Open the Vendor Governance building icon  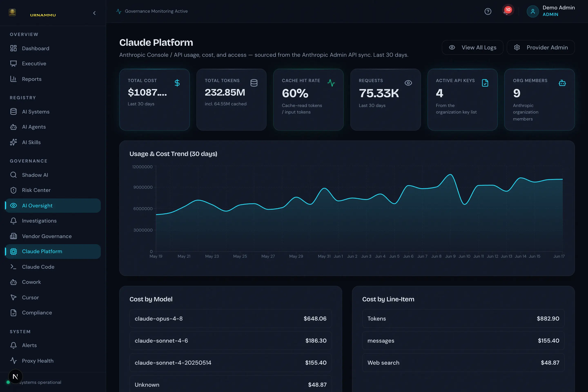coord(13,236)
